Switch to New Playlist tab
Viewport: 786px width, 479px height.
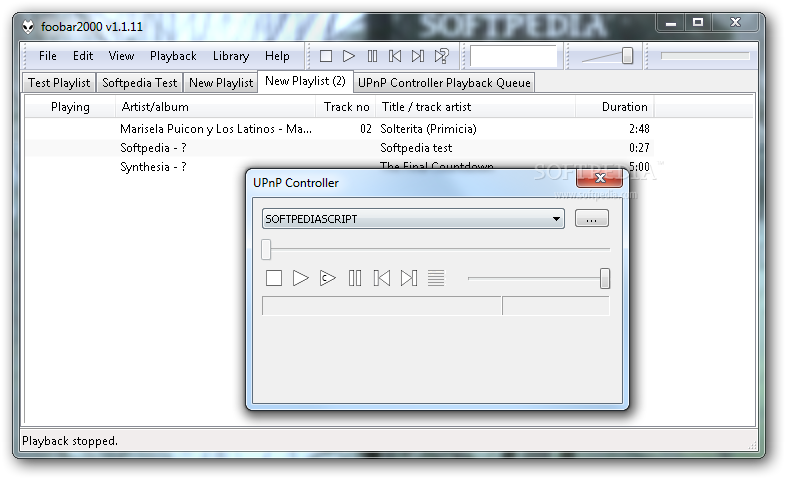[x=221, y=83]
